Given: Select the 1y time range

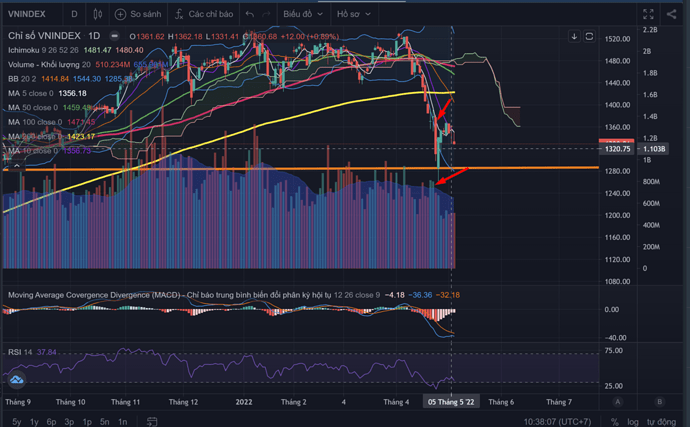Looking at the screenshot, I should click(x=34, y=422).
